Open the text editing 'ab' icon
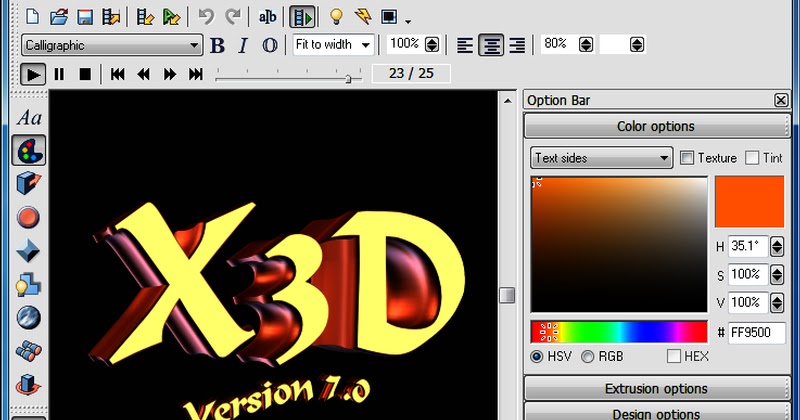This screenshot has width=800, height=420. (x=267, y=17)
